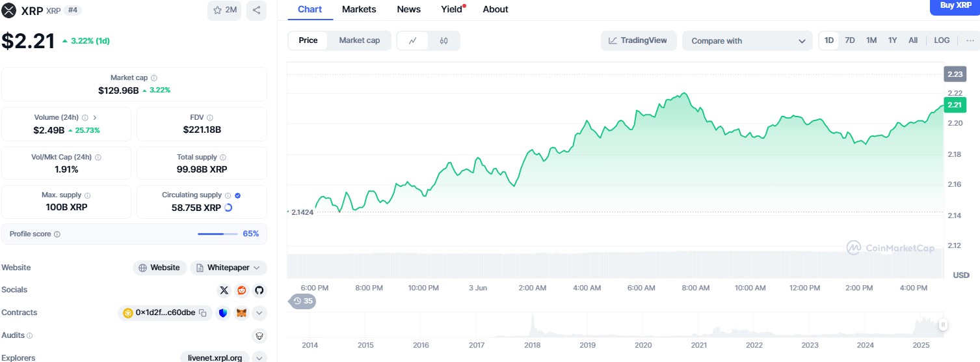Open the Compare with dropdown
This screenshot has width=980, height=362.
pos(747,40)
